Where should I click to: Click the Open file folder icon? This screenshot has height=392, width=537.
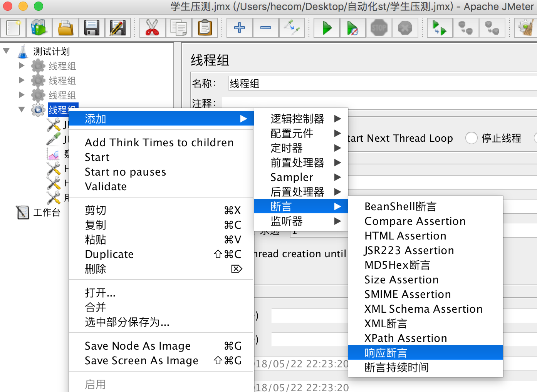point(65,28)
